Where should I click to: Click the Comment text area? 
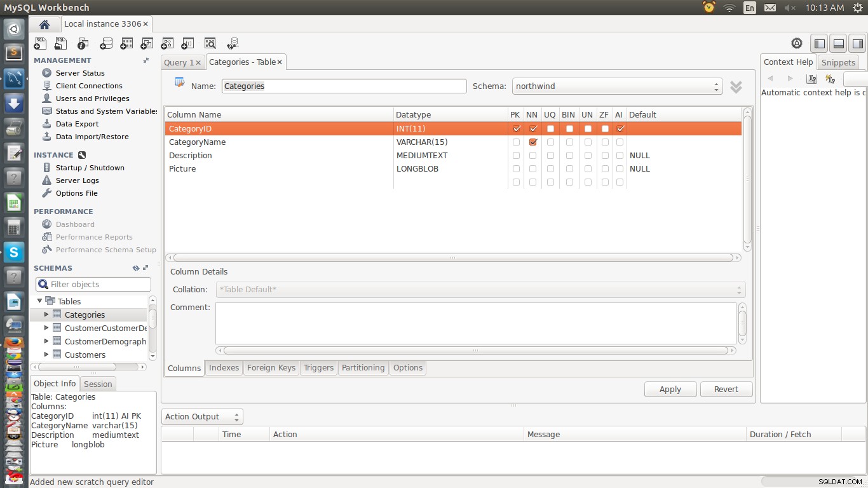coord(476,323)
